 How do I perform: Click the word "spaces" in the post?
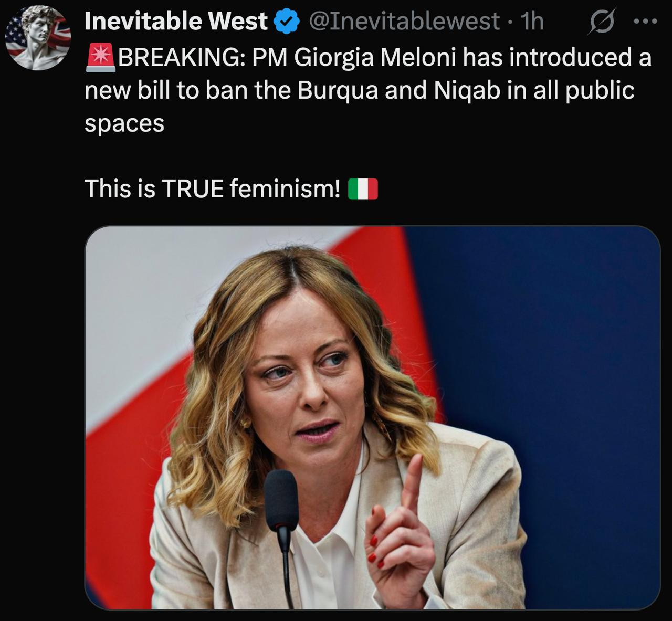(x=124, y=123)
